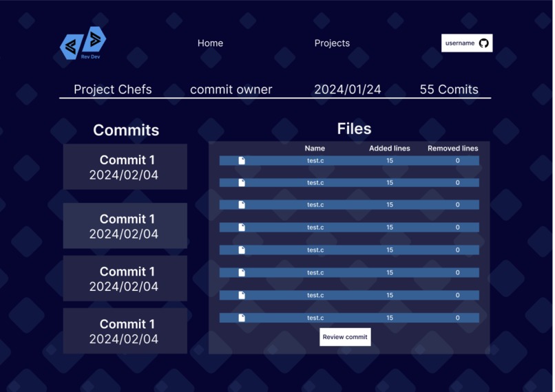
Task: Click the 55 Comits count
Action: [449, 89]
